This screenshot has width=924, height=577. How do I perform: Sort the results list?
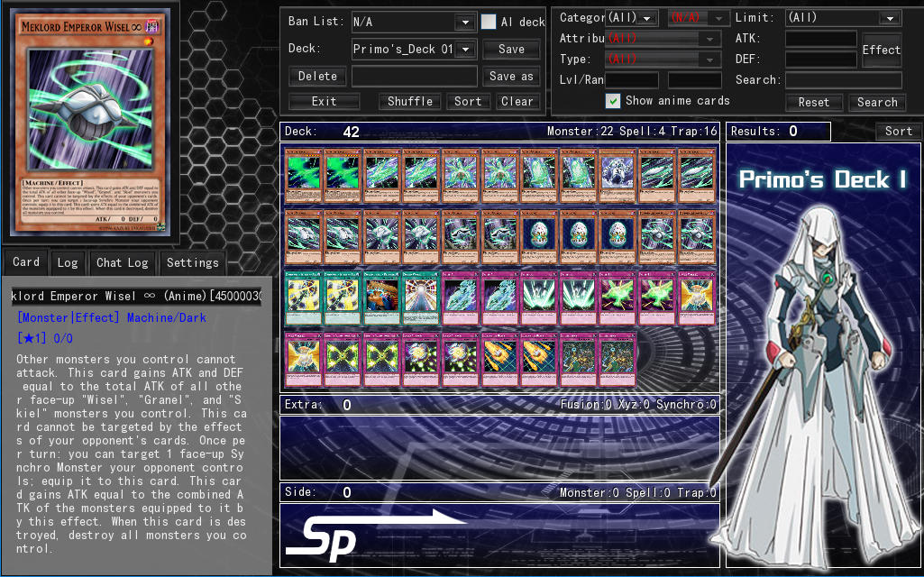pos(898,132)
